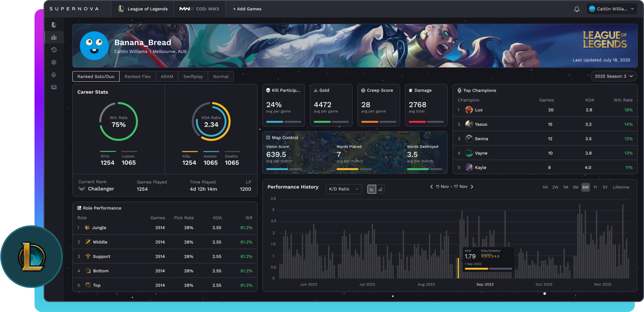Screen dimensions: 644x312
Task: Expand the K/D Ratio metric dropdown
Action: (x=344, y=189)
